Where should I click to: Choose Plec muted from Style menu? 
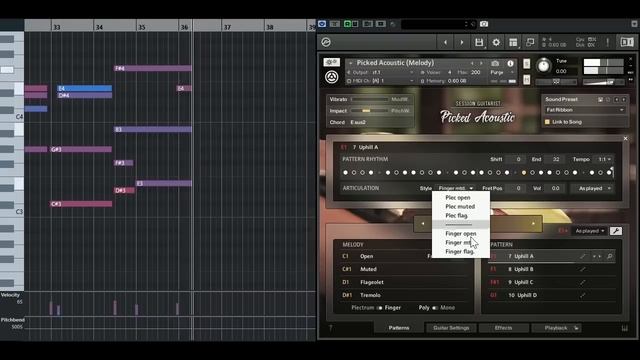tap(460, 207)
